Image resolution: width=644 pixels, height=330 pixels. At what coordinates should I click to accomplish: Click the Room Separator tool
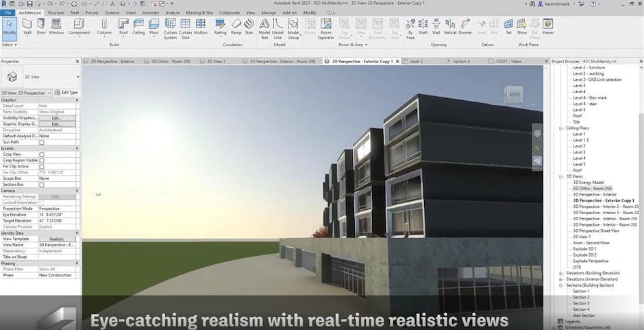325,29
